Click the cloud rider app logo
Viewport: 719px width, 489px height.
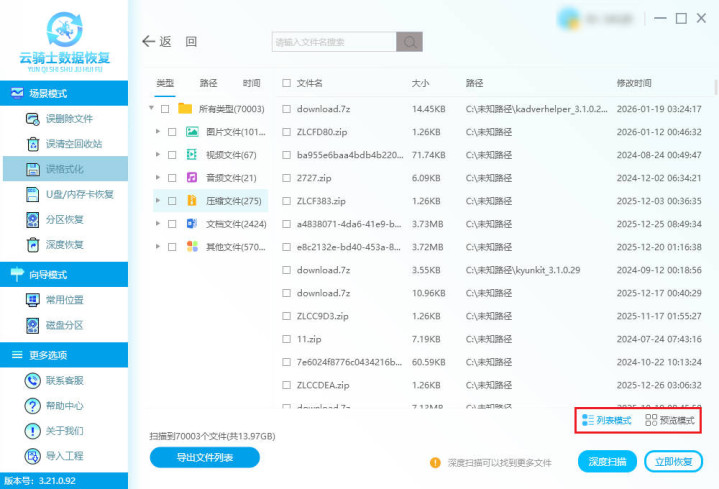(65, 29)
